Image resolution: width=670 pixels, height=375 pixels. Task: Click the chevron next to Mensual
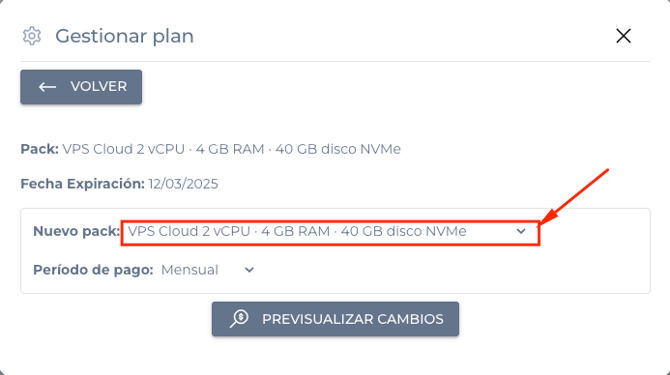[249, 270]
